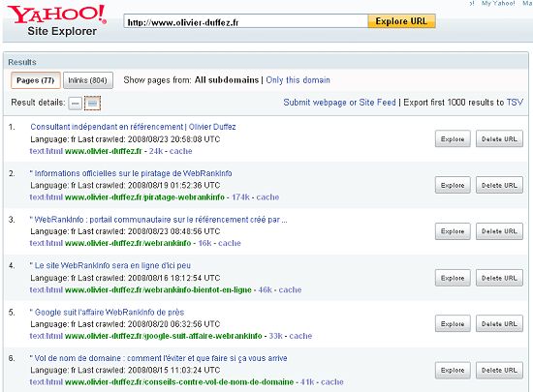533x392 pixels.
Task: Export results via TSV link
Action: pyautogui.click(x=515, y=103)
